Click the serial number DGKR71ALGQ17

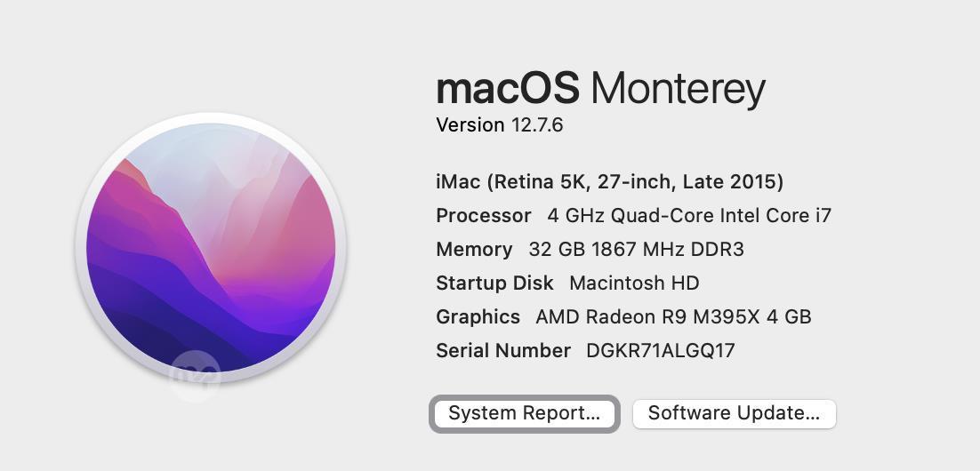(661, 351)
